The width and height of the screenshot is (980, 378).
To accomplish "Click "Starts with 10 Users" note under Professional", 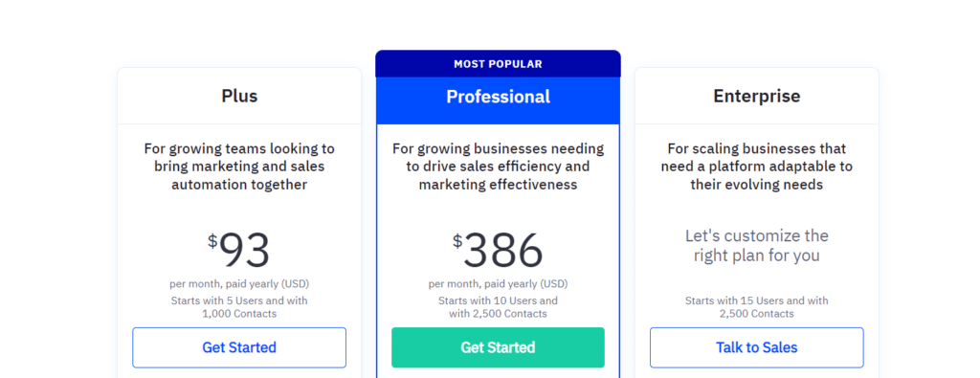I will pos(498,307).
